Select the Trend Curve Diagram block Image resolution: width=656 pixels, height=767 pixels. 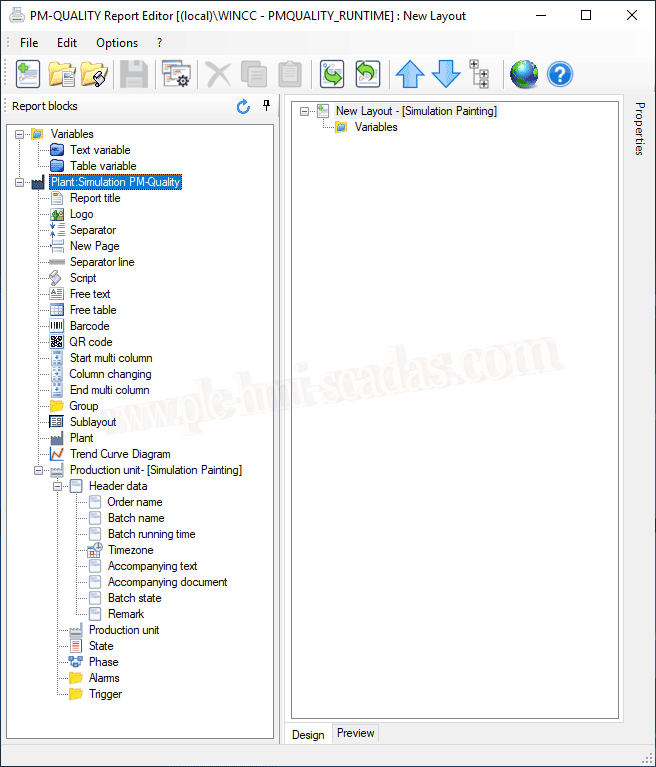pos(119,454)
